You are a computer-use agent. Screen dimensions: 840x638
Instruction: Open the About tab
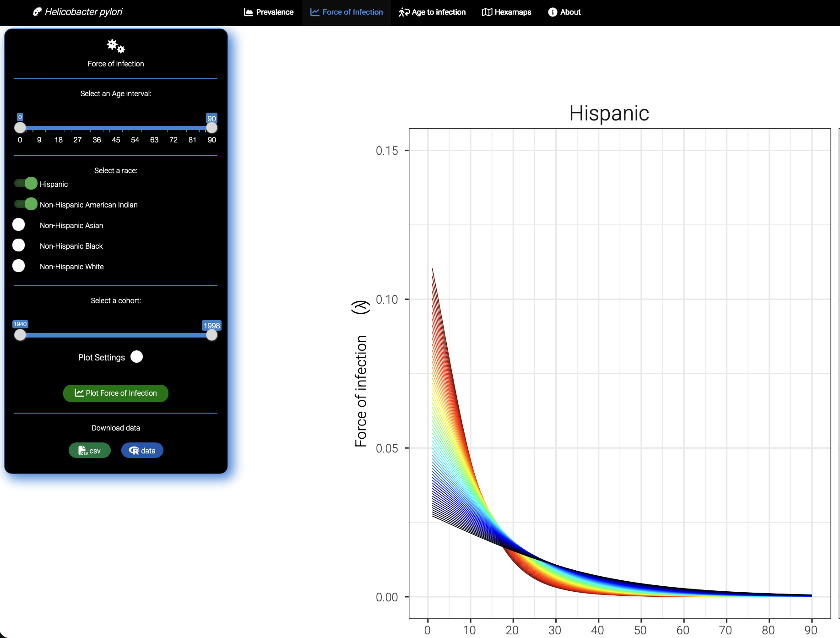[x=564, y=12]
